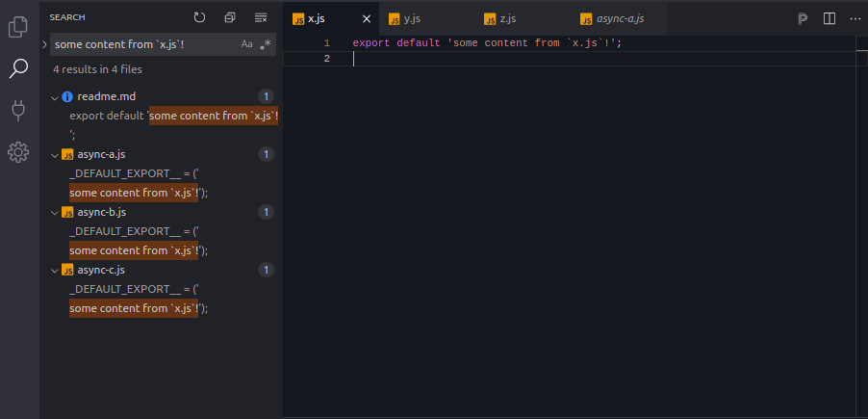868x419 pixels.
Task: Toggle Use Regular Expression option
Action: coord(266,44)
